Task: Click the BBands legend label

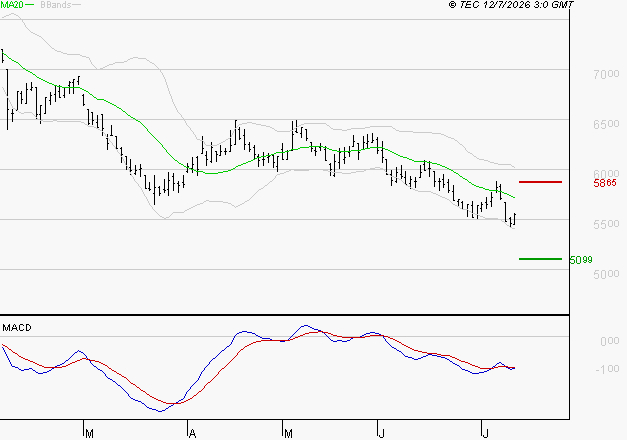Action: coord(56,5)
